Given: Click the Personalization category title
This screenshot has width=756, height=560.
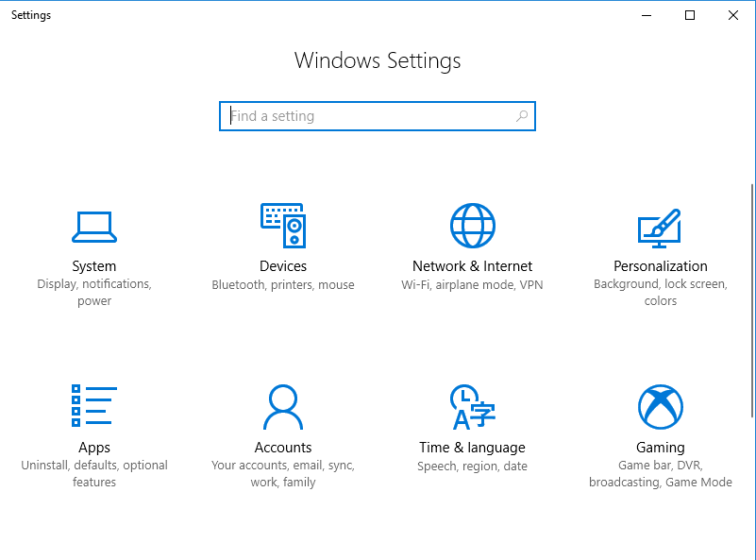Looking at the screenshot, I should click(x=661, y=266).
